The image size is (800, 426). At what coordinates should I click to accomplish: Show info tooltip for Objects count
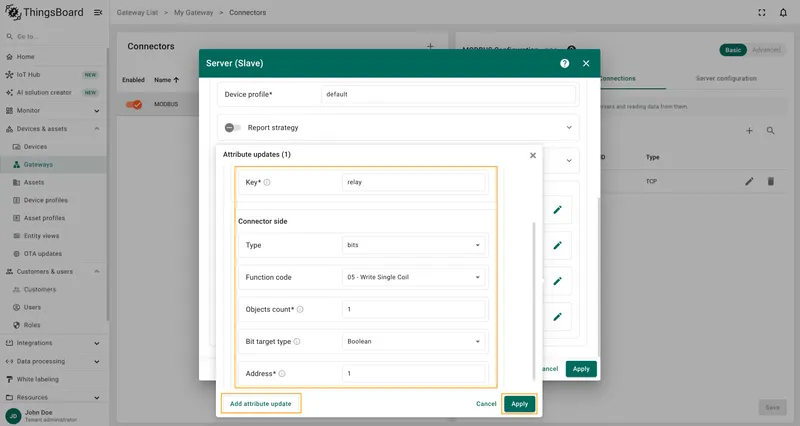tap(300, 309)
